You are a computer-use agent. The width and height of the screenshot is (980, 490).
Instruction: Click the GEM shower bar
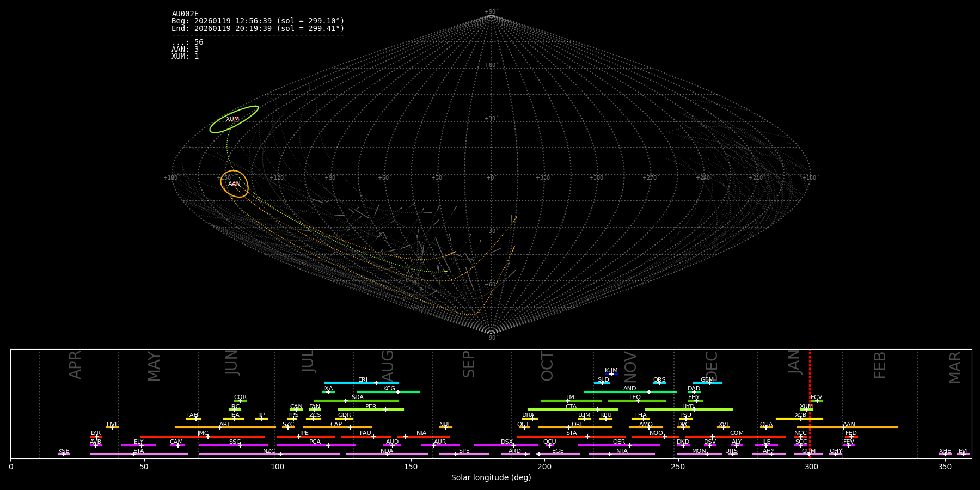[x=707, y=383]
